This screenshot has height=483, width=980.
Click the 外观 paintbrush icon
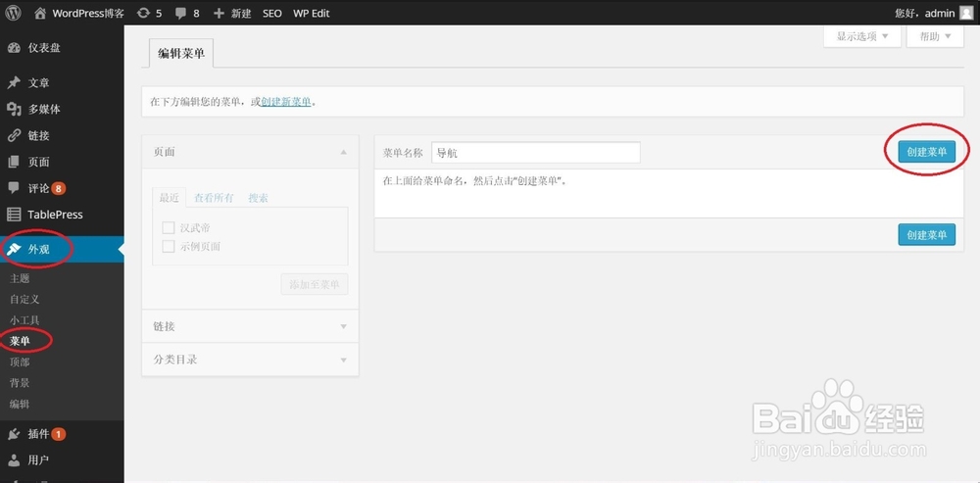(14, 249)
